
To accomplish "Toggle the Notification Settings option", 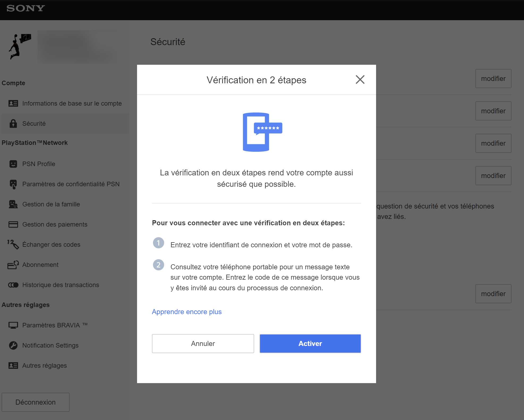I will coord(51,345).
